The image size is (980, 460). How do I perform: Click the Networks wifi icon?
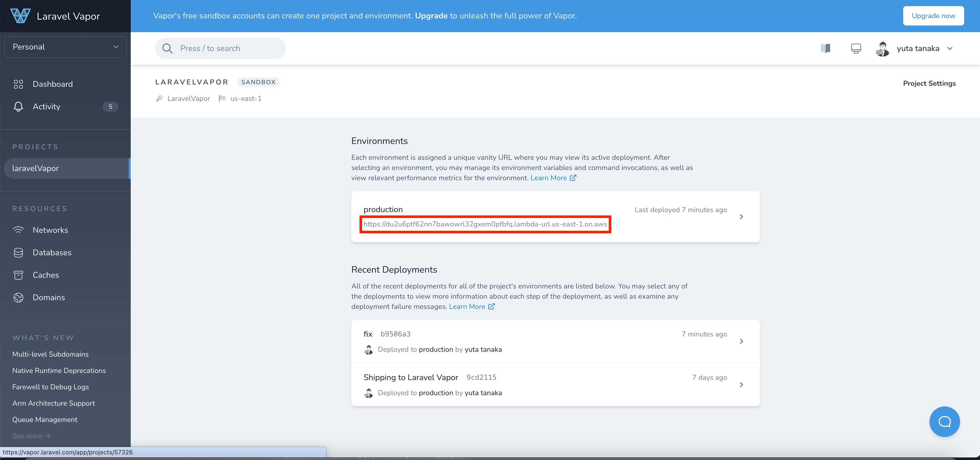click(x=18, y=230)
